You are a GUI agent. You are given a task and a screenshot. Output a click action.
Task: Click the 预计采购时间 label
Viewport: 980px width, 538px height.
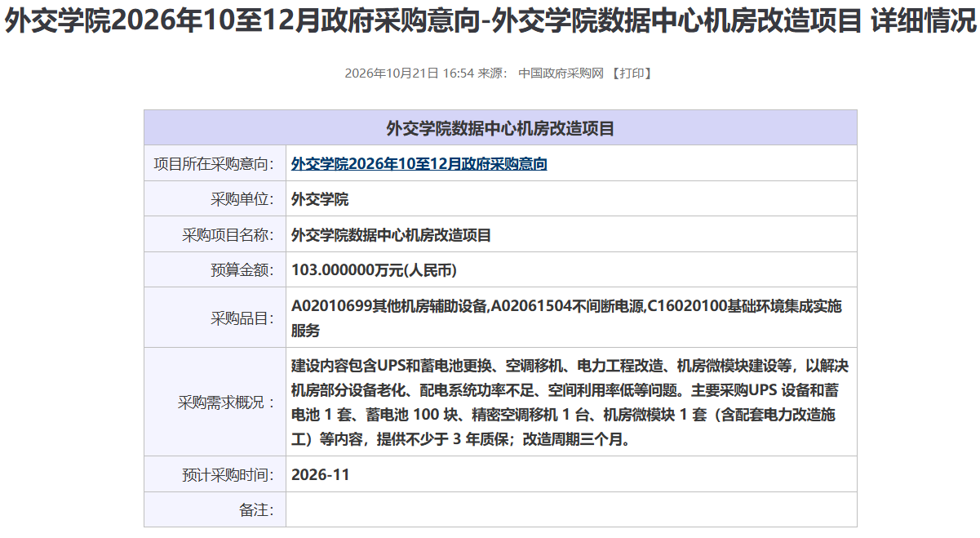pos(228,474)
